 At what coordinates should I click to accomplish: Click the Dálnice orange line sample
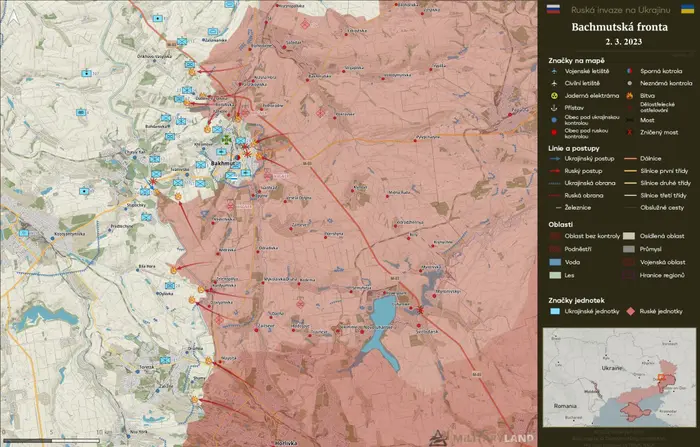click(630, 159)
